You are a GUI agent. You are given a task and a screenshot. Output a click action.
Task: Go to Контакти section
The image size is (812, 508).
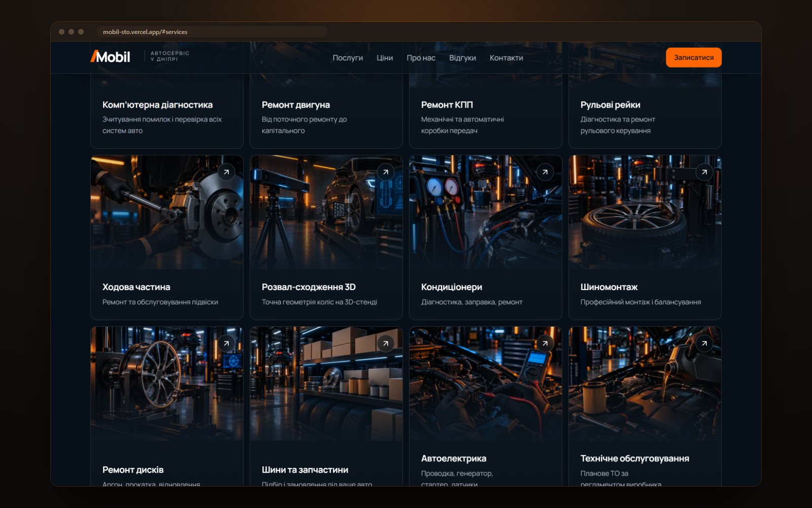pos(506,58)
